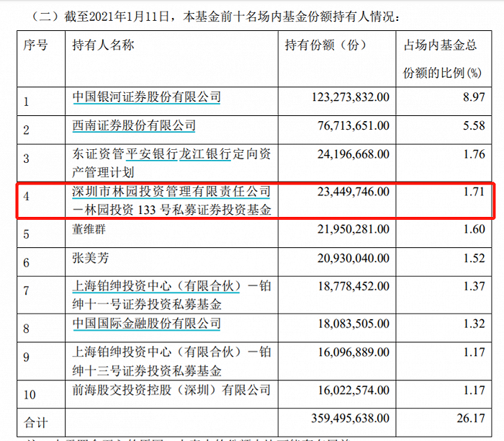Open 深圳市林园投资管理有限责任公司 link
The image size is (504, 441).
pyautogui.click(x=171, y=192)
